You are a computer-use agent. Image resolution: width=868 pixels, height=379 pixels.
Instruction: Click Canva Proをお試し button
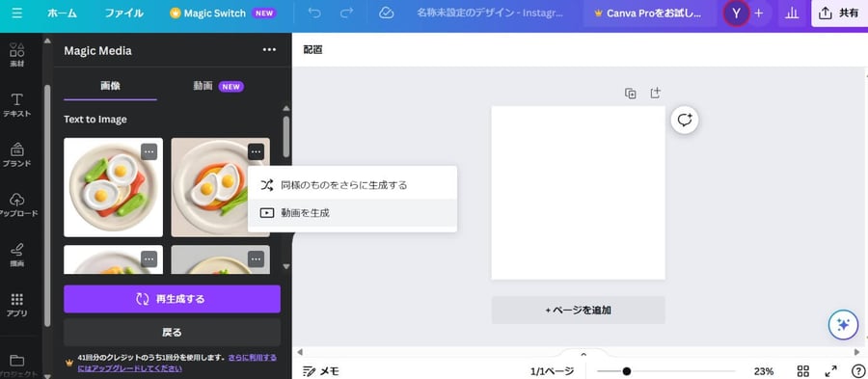click(649, 14)
